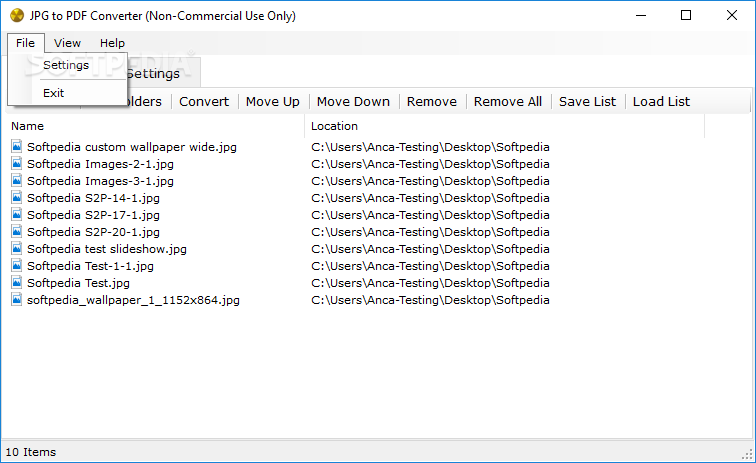Select file name Softpedia test slideshow.jpg
756x463 pixels.
pyautogui.click(x=107, y=249)
